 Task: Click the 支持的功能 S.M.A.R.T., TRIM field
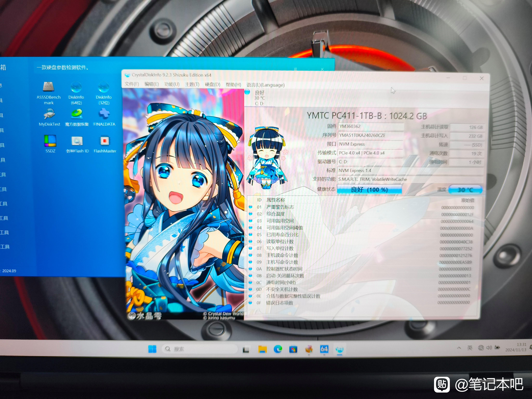coord(410,179)
